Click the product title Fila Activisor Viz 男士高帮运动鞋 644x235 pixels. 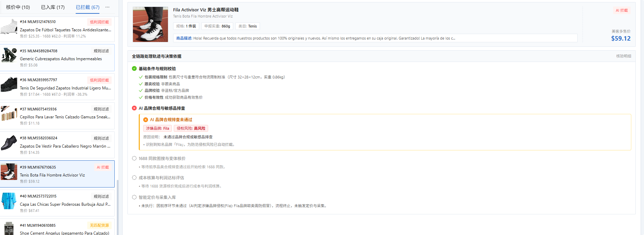(x=206, y=10)
